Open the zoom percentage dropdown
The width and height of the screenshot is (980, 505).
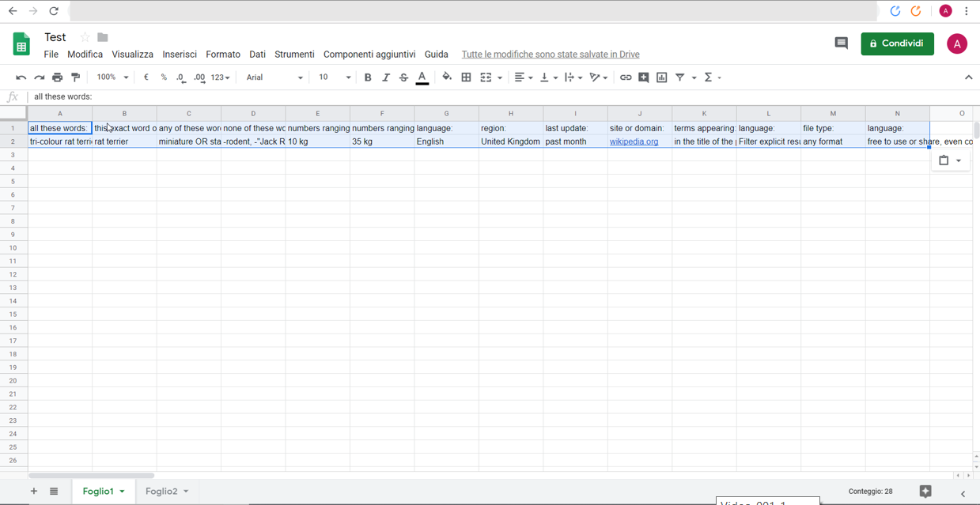pyautogui.click(x=111, y=77)
